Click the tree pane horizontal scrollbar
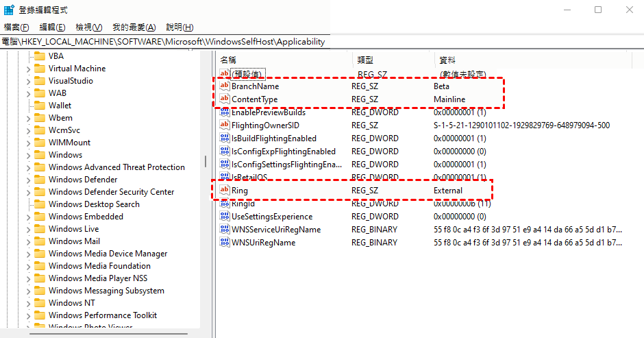This screenshot has width=644, height=338. (x=108, y=334)
